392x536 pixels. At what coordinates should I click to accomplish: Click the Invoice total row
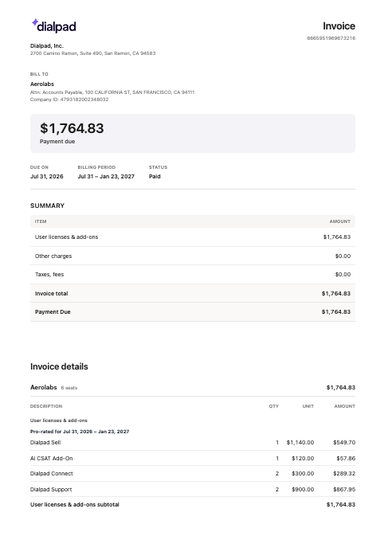pos(193,293)
